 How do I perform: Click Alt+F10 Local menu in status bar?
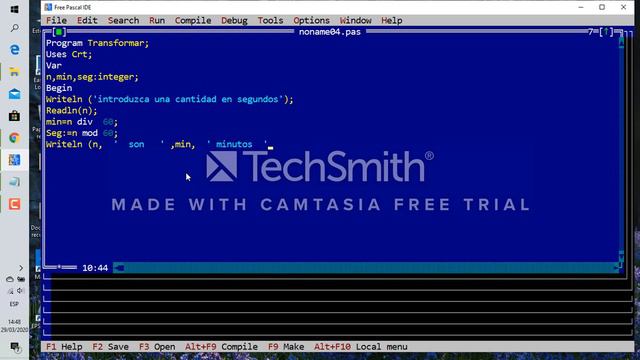tap(361, 347)
